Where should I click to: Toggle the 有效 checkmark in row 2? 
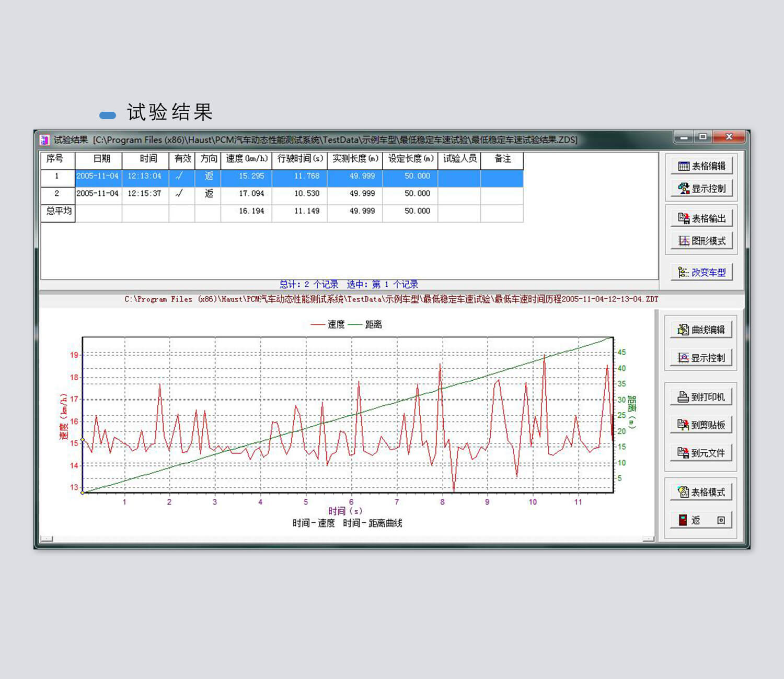(x=181, y=194)
